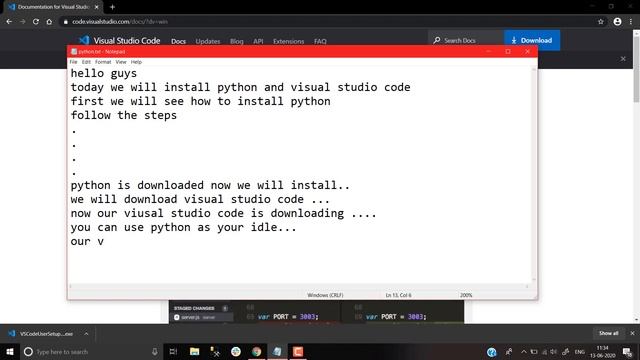Open the Notepad File menu

[x=73, y=62]
